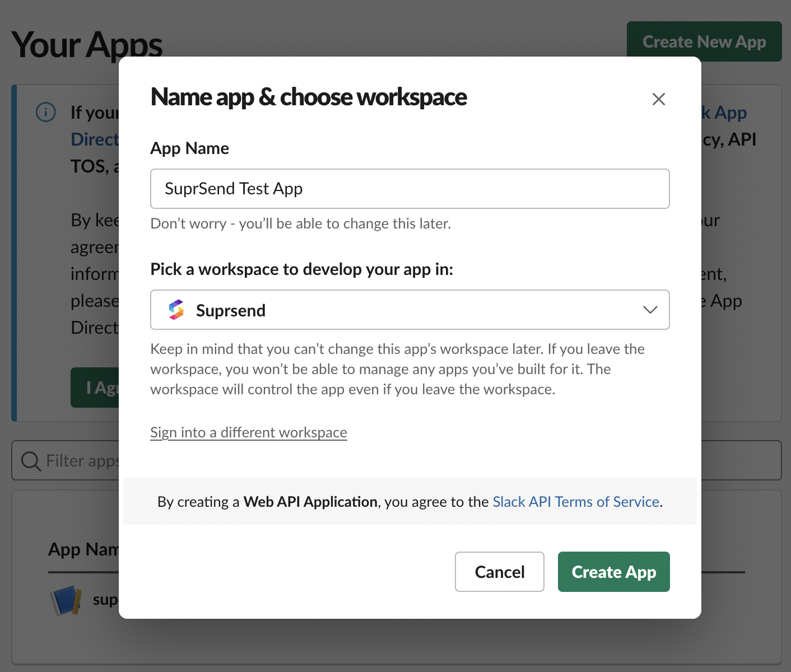Click the dialog title Name app & choose workspace
The height and width of the screenshot is (672, 791).
[309, 97]
